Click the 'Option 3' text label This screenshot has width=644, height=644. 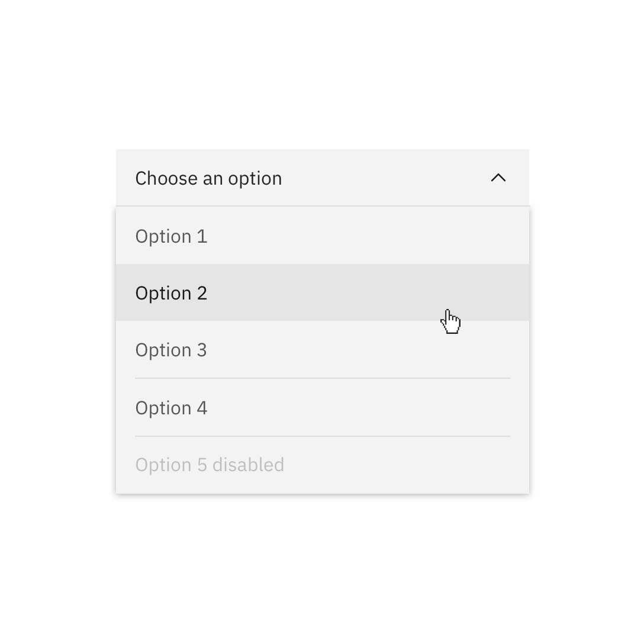[x=171, y=350]
